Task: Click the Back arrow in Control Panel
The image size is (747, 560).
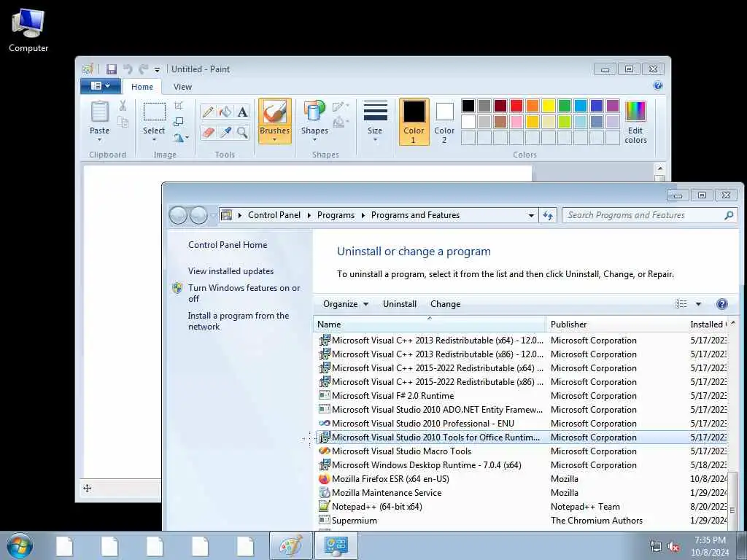Action: point(178,216)
